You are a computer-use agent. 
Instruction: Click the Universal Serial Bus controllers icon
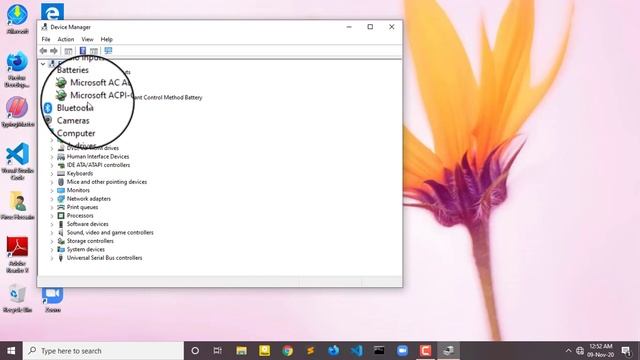point(61,258)
